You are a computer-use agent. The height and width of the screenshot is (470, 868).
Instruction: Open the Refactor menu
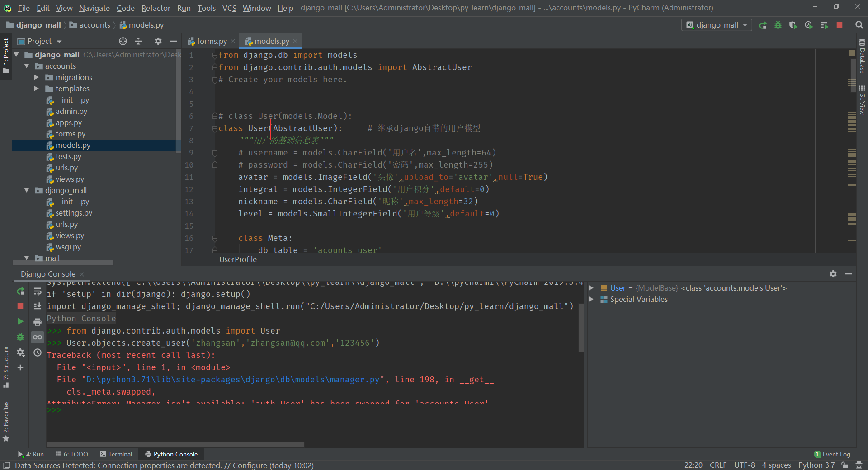pos(156,8)
